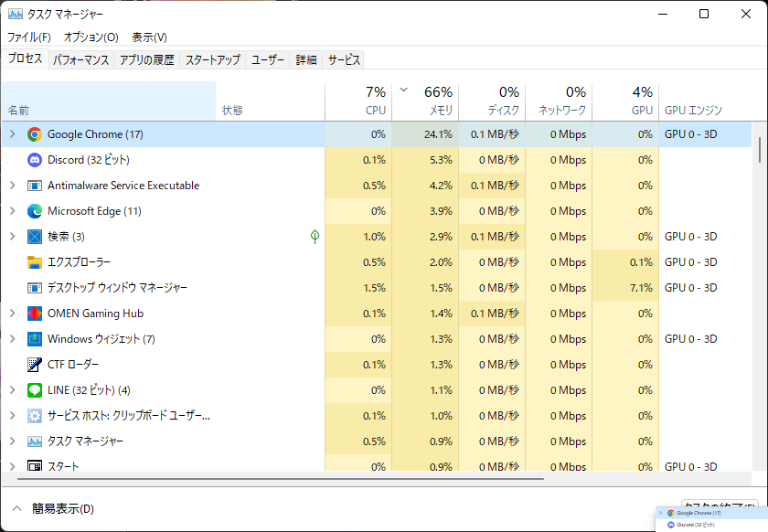Click the LINE app icon
The width and height of the screenshot is (768, 532).
tap(34, 390)
